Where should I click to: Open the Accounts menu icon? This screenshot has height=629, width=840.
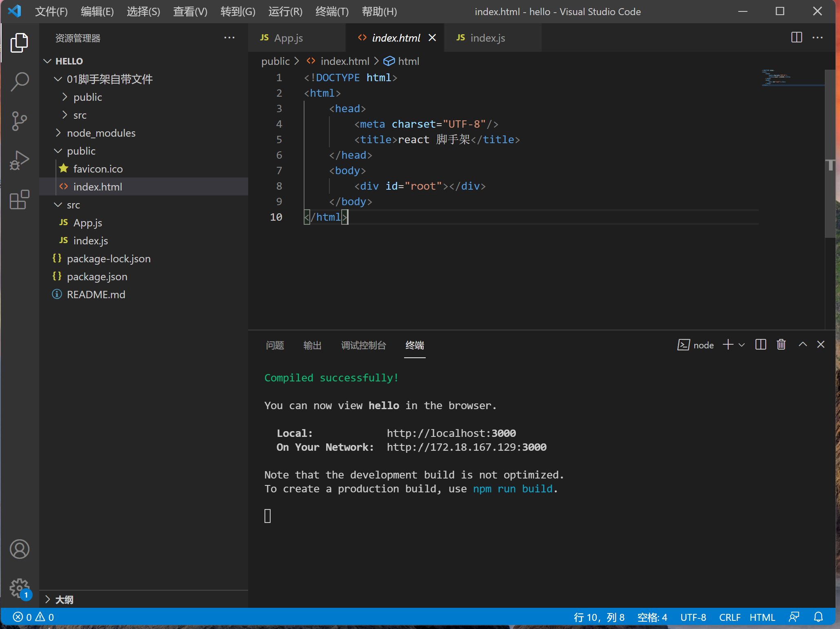(x=19, y=549)
